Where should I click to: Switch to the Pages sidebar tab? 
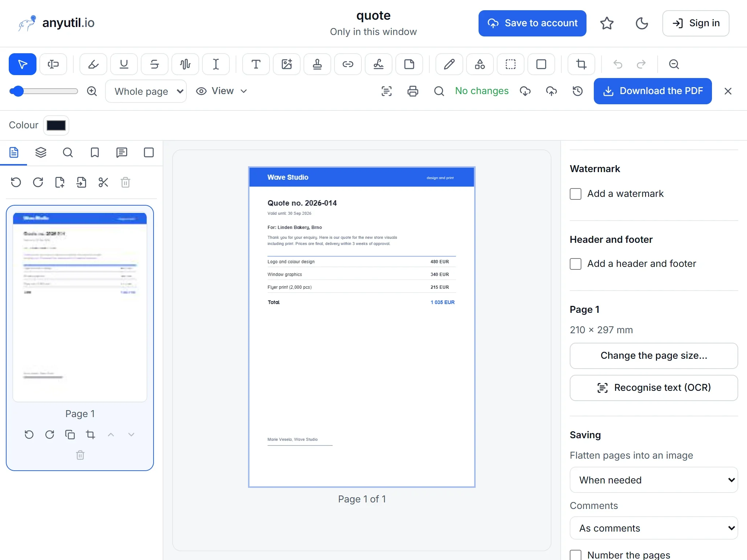[14, 152]
